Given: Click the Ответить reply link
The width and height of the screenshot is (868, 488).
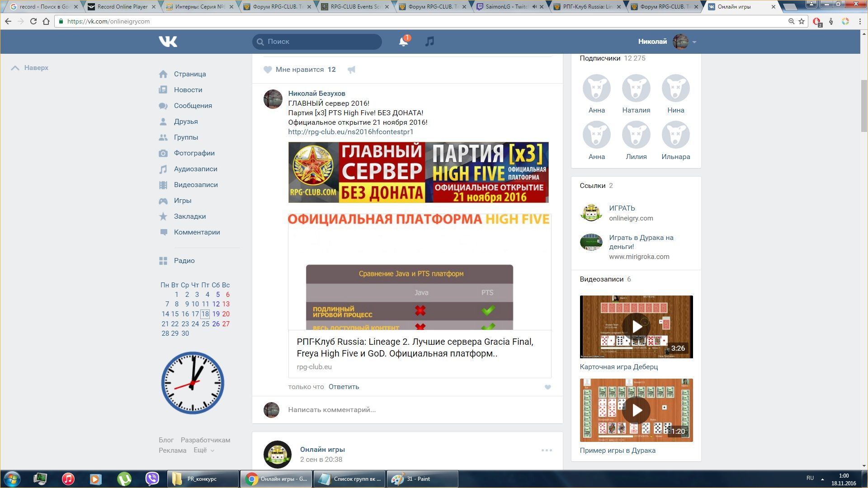Looking at the screenshot, I should click(x=344, y=387).
